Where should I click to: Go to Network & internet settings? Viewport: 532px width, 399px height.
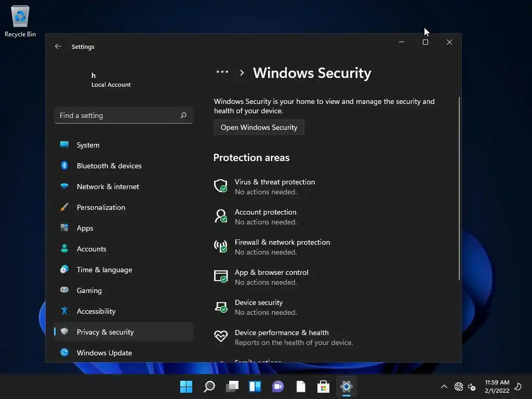click(124, 187)
